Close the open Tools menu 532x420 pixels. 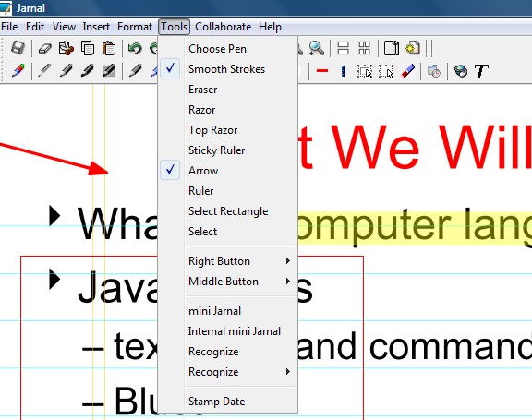pyautogui.click(x=174, y=27)
